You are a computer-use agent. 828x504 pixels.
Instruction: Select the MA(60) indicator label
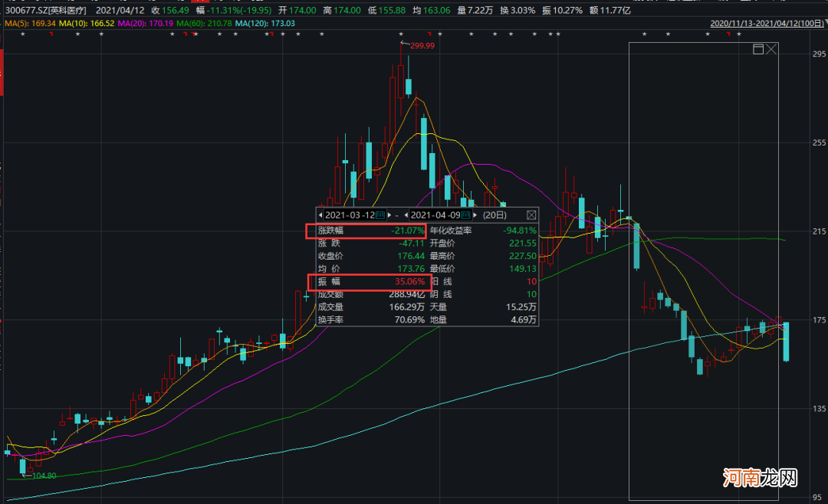click(x=205, y=24)
